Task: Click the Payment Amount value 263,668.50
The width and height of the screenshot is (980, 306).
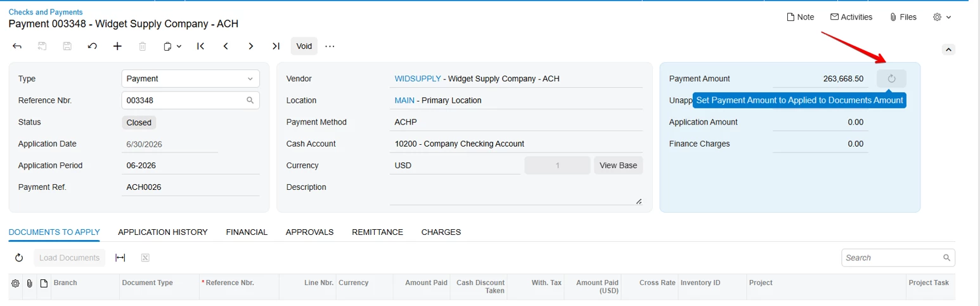Action: [x=843, y=79]
